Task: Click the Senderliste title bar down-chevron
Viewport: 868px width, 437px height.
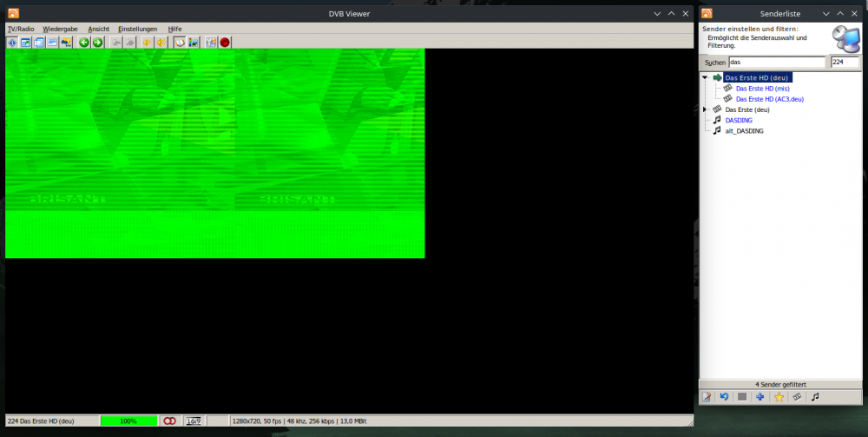Action: click(x=826, y=14)
